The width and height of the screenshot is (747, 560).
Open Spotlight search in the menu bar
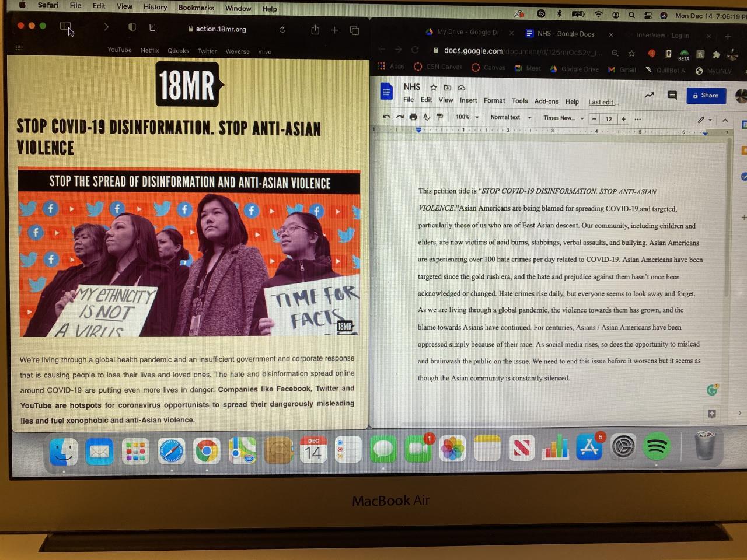click(x=631, y=15)
